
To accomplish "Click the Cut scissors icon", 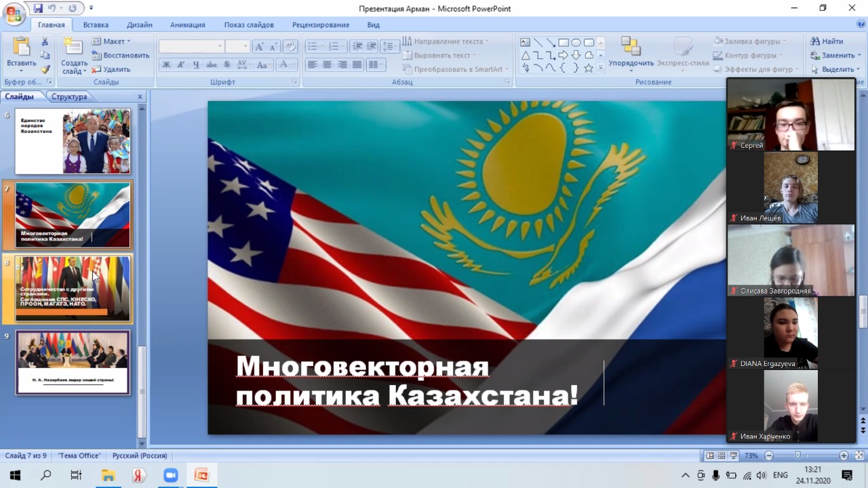I will coord(45,41).
